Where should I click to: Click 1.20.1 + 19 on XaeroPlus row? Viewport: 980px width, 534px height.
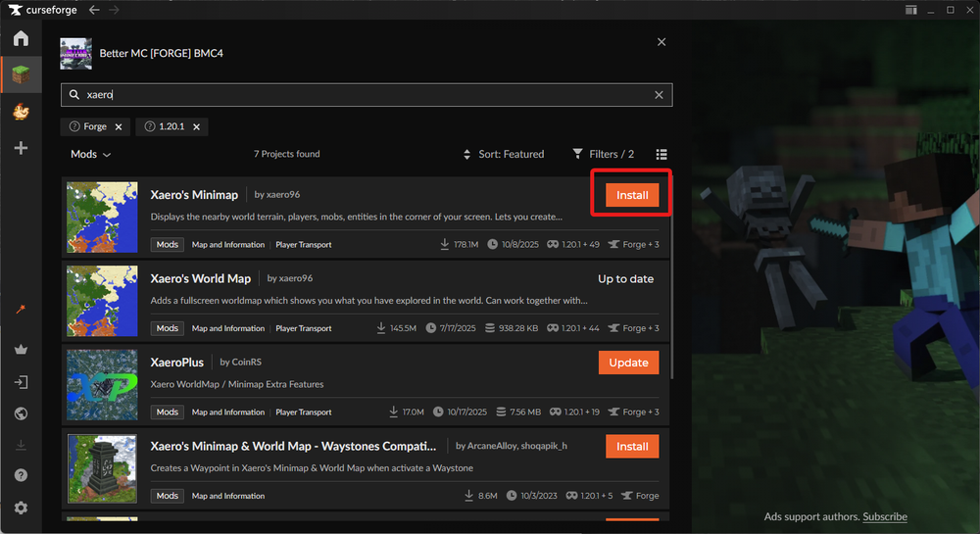point(574,412)
